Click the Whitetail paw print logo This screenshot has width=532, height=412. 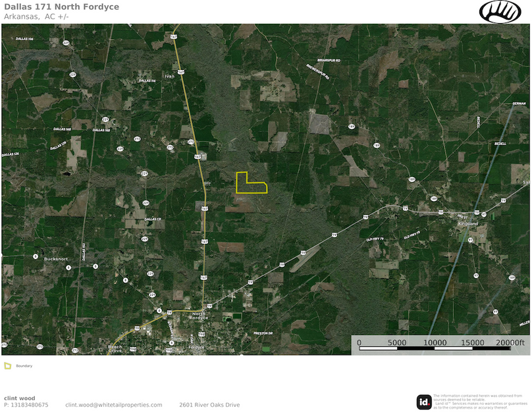point(500,11)
